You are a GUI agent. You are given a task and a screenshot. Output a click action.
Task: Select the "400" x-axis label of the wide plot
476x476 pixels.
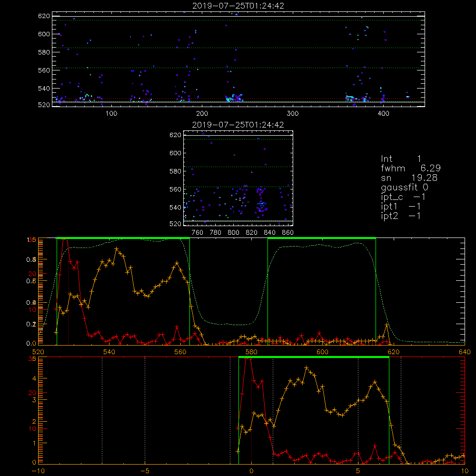pyautogui.click(x=383, y=114)
